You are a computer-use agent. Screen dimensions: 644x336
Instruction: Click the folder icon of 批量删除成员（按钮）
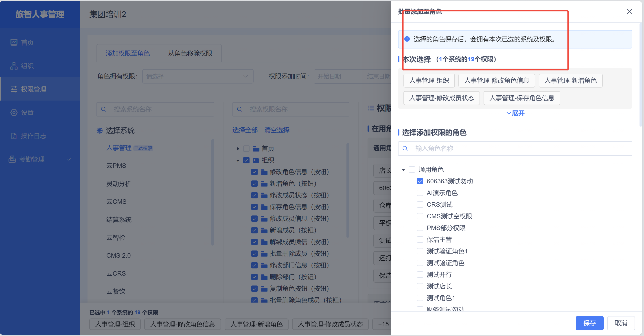tap(264, 254)
